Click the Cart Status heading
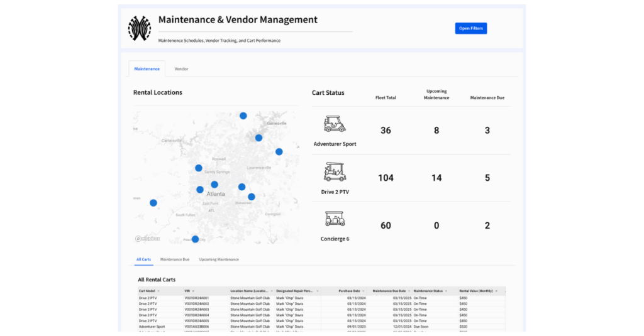 coord(328,93)
